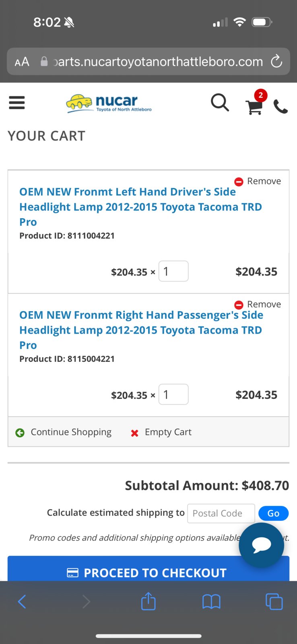
Task: Open the AA text size menu
Action: click(22, 62)
